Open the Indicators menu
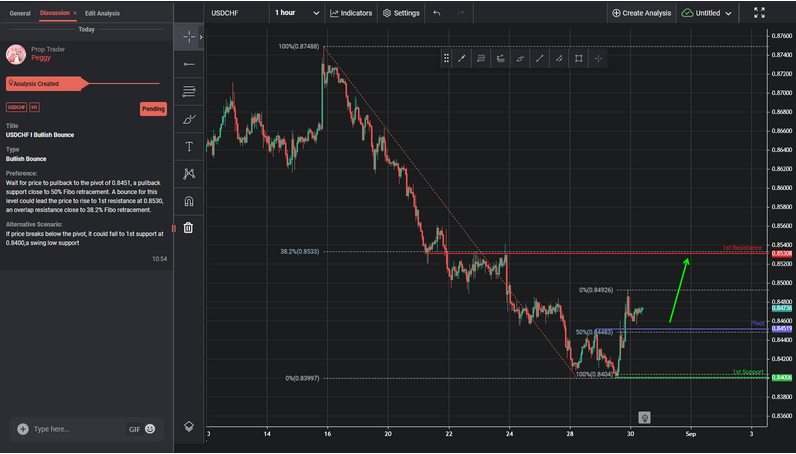This screenshot has width=796, height=454. (x=351, y=13)
